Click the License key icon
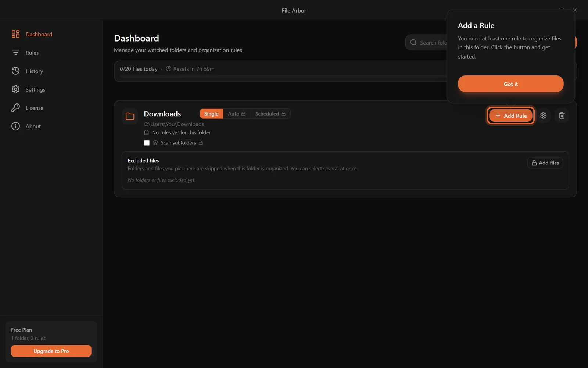588x368 pixels. point(15,108)
